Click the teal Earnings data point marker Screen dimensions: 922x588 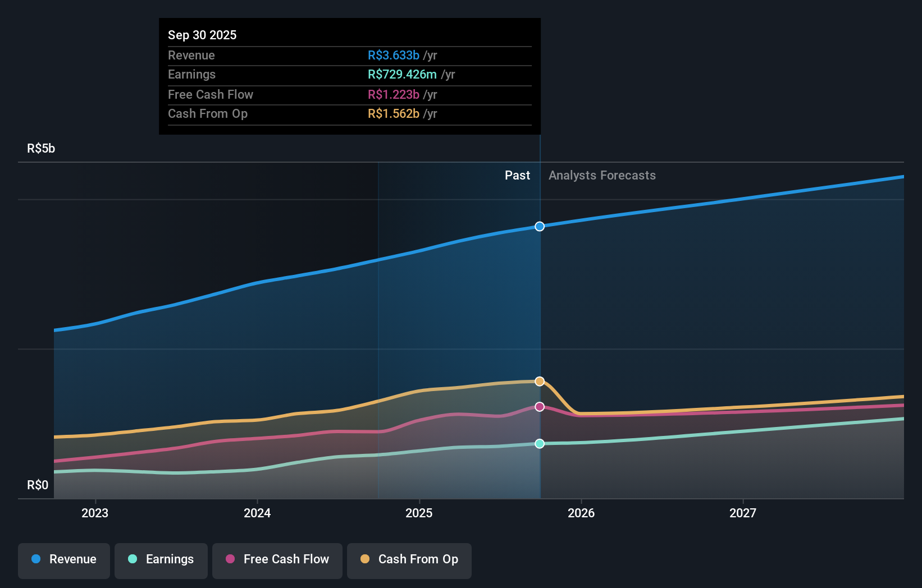[540, 443]
